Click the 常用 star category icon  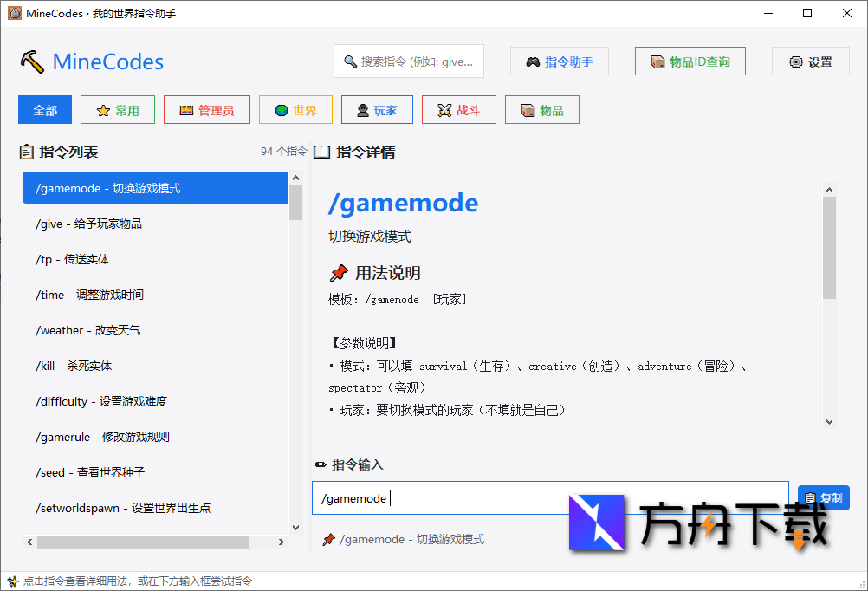pyautogui.click(x=102, y=109)
